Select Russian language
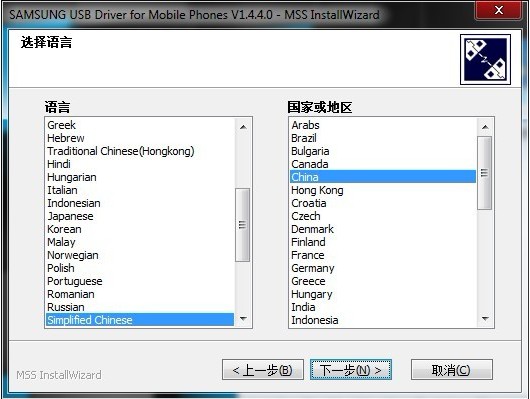 [140, 307]
